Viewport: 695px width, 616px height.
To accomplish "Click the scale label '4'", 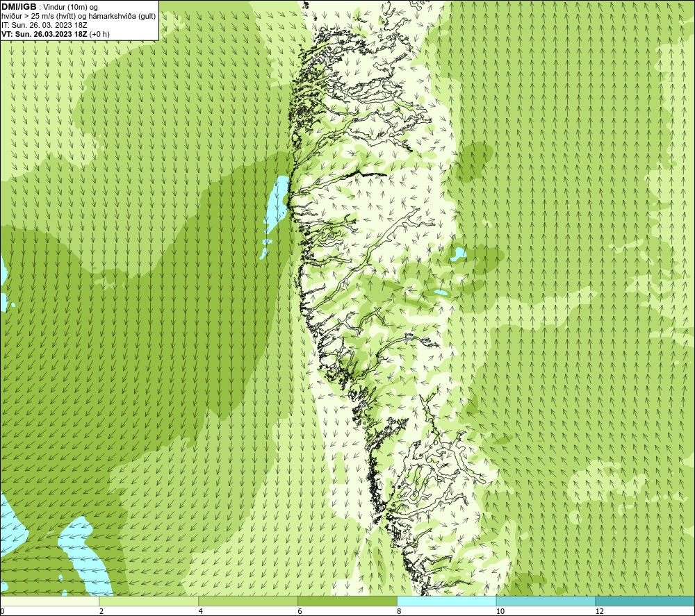I will coord(201,612).
